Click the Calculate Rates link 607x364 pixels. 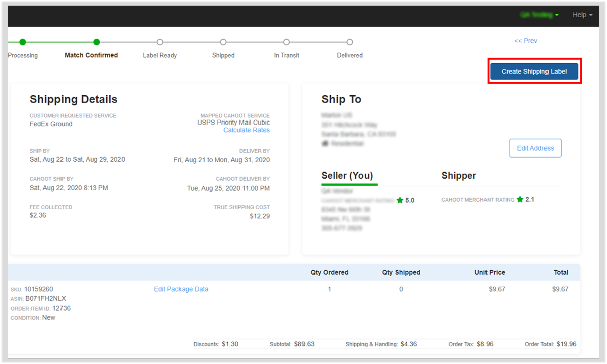point(247,130)
